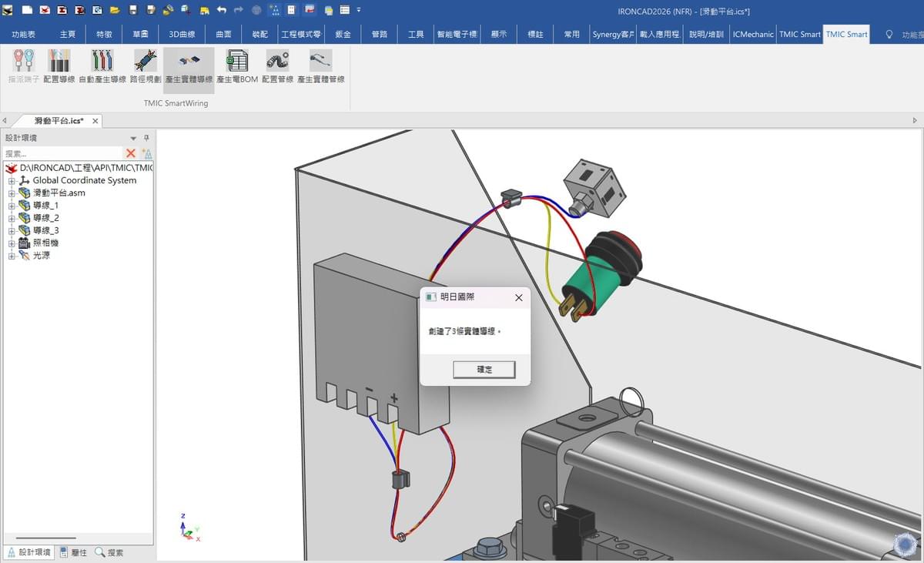Pin the 設計環境 panel with the pushpin icon
Screen dimensions: 924x563
pos(146,138)
